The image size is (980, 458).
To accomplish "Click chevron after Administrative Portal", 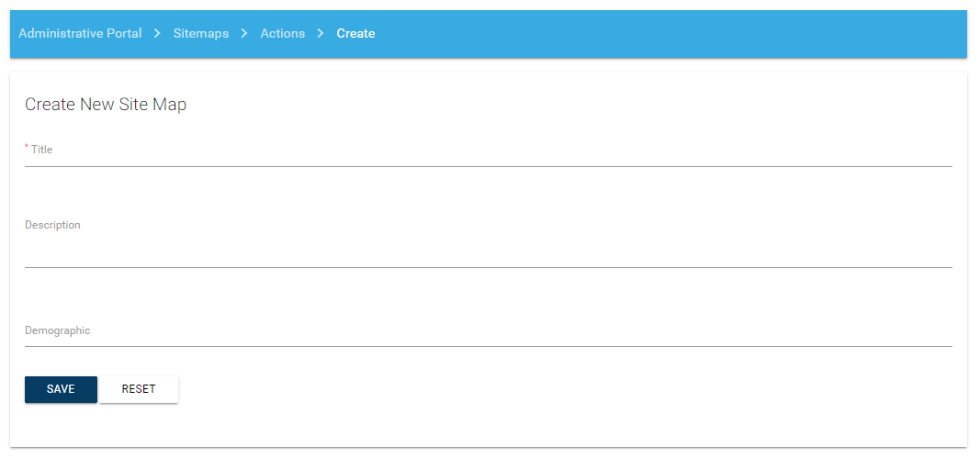I will tap(157, 33).
